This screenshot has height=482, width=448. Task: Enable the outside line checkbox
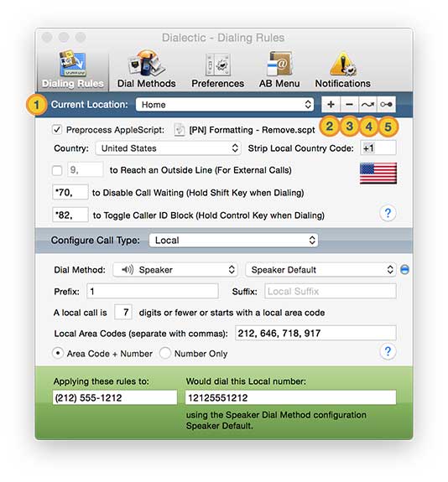pyautogui.click(x=57, y=170)
